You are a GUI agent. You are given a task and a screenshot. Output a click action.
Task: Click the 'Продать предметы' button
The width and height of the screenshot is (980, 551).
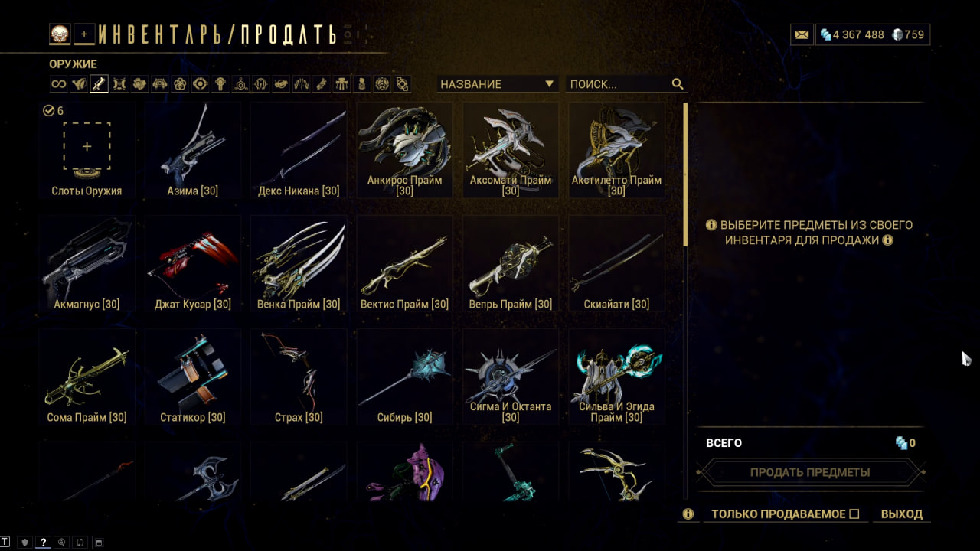tap(810, 472)
